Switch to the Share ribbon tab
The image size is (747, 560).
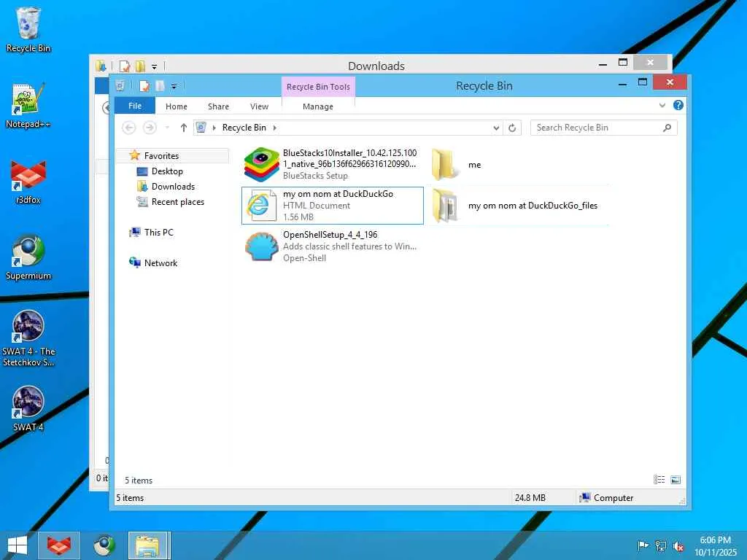(218, 106)
